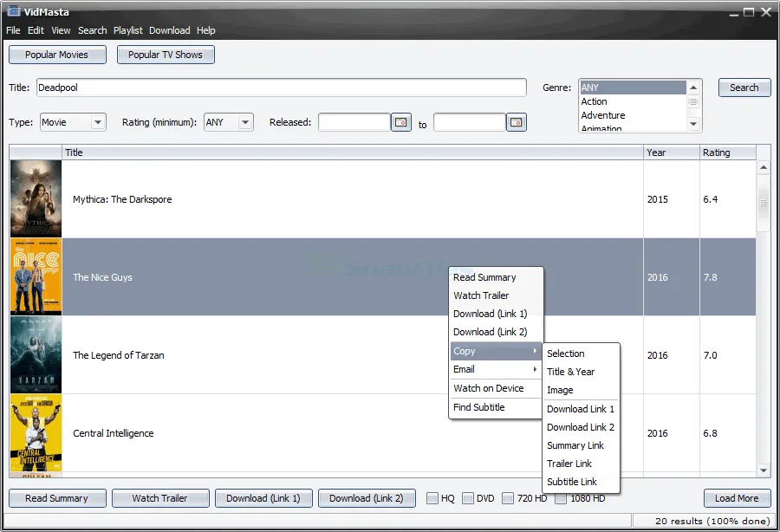Click the Popular TV Shows button
The width and height of the screenshot is (780, 532).
tap(166, 55)
